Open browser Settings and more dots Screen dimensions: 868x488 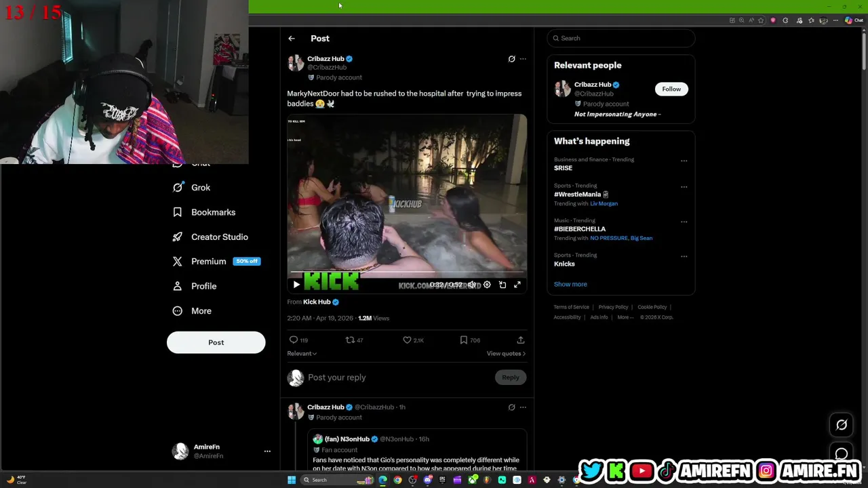pyautogui.click(x=835, y=20)
